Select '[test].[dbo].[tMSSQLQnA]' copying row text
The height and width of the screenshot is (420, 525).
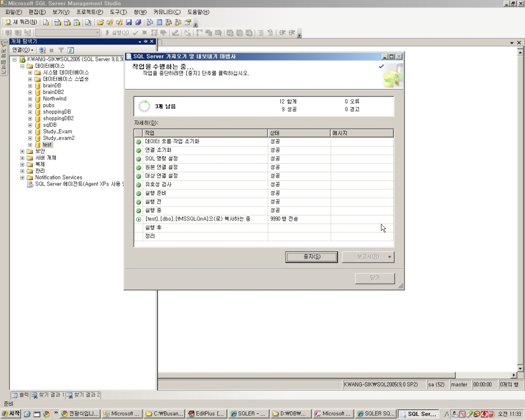[x=197, y=219]
